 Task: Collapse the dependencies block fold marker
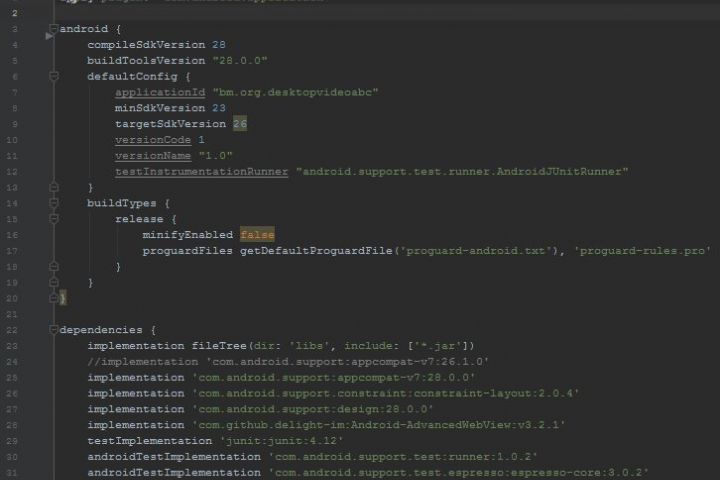pyautogui.click(x=54, y=329)
